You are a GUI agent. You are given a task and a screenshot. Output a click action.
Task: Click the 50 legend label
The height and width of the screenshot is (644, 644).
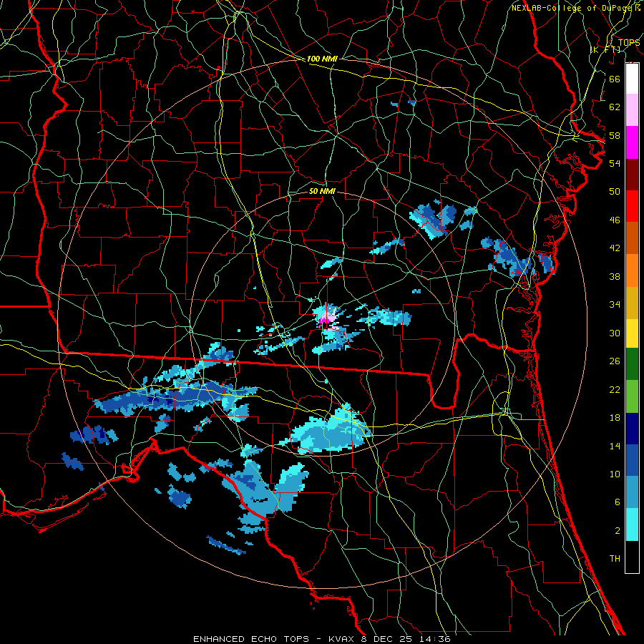point(615,192)
